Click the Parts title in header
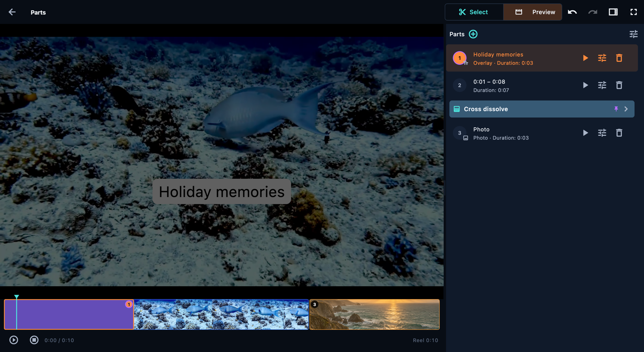The width and height of the screenshot is (644, 352). click(x=38, y=12)
